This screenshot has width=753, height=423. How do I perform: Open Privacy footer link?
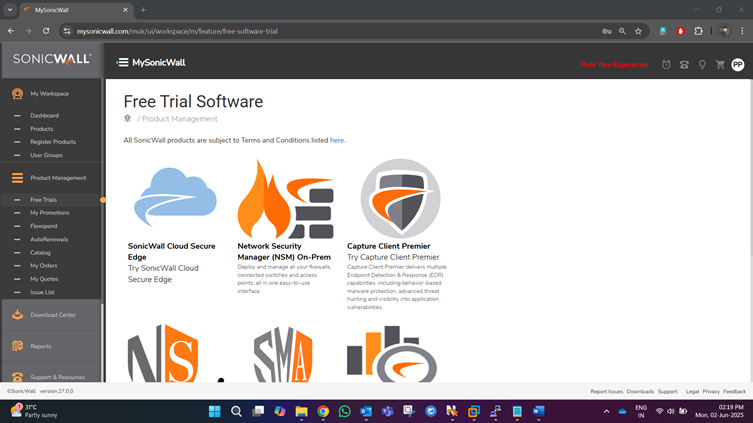tap(711, 391)
